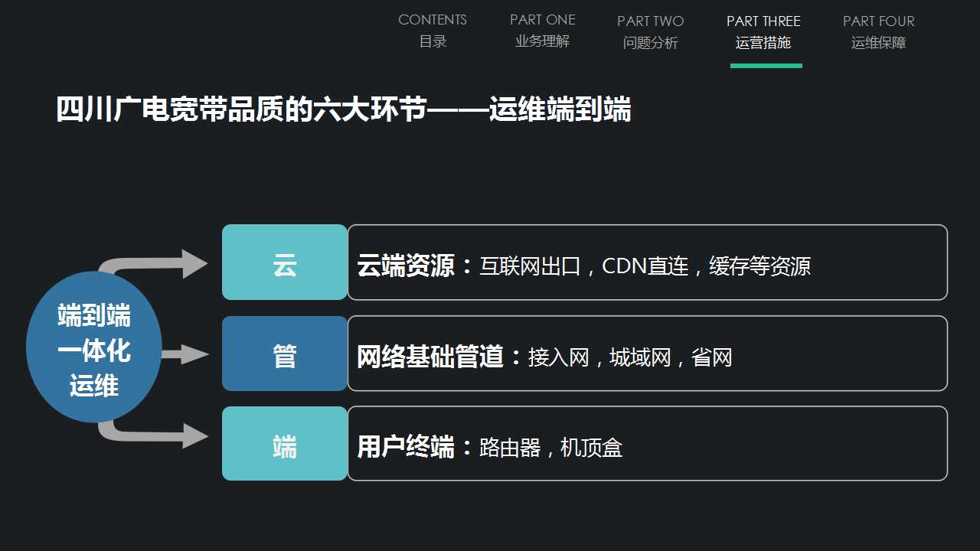Select PART TWO 问题分析 tab
This screenshot has height=551, width=980.
(x=651, y=32)
